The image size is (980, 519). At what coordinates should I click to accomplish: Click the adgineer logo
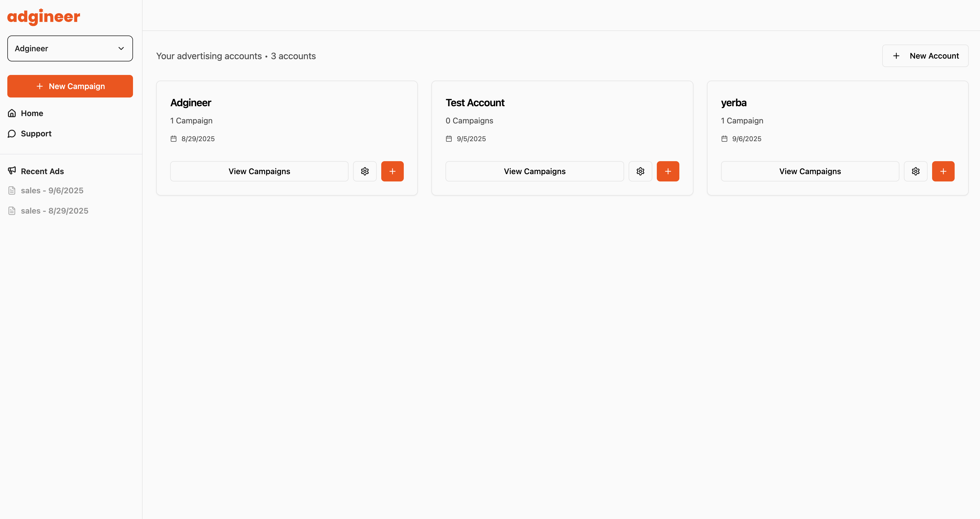point(44,17)
